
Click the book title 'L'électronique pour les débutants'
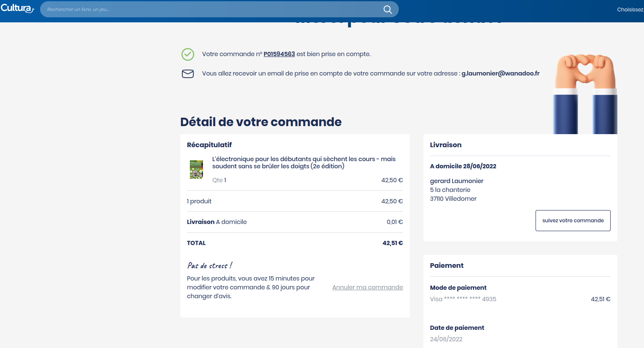pyautogui.click(x=303, y=162)
